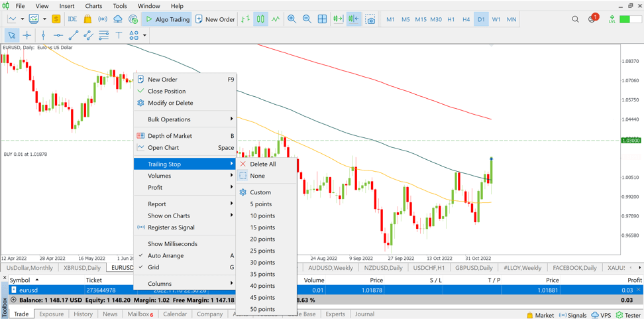
Task: Select the equidistant channel tool
Action: click(x=88, y=35)
